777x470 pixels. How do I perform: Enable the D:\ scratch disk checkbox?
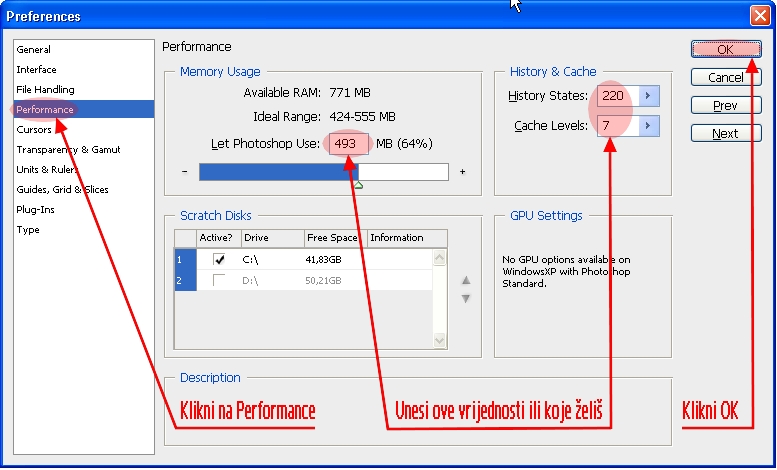point(219,280)
